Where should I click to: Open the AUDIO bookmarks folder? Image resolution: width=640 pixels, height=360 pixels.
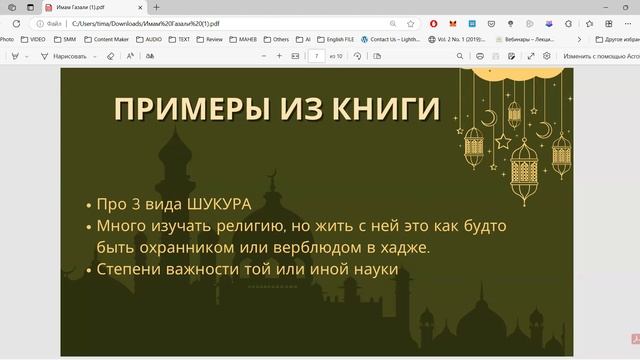[149, 40]
